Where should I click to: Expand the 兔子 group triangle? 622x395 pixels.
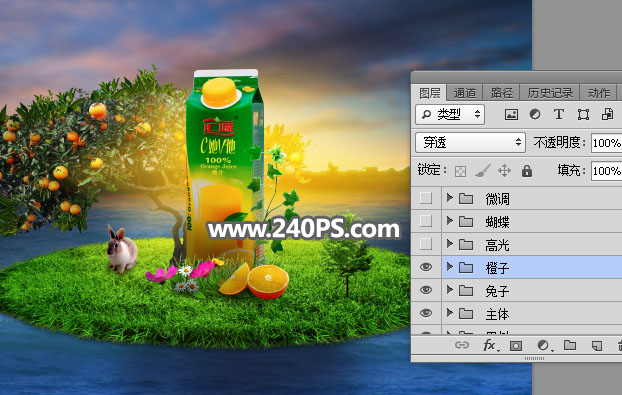click(x=449, y=290)
